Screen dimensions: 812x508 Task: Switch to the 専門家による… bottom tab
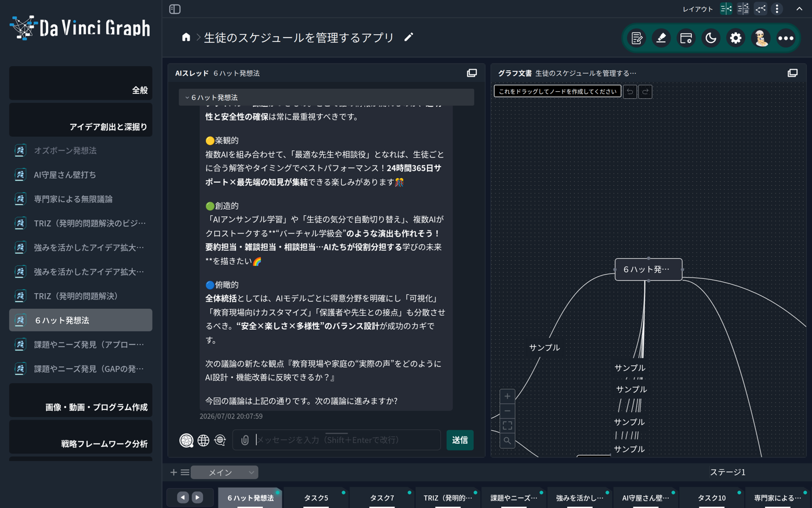777,498
